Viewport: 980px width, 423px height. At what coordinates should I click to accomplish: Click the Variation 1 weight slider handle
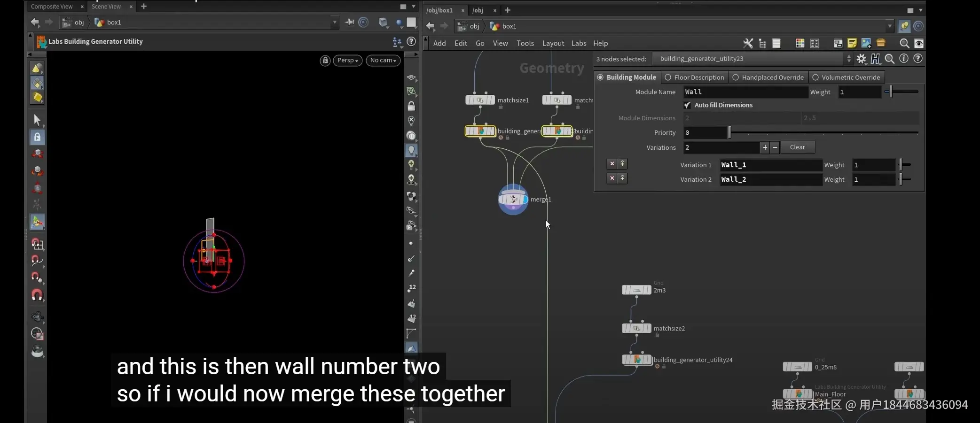click(901, 165)
